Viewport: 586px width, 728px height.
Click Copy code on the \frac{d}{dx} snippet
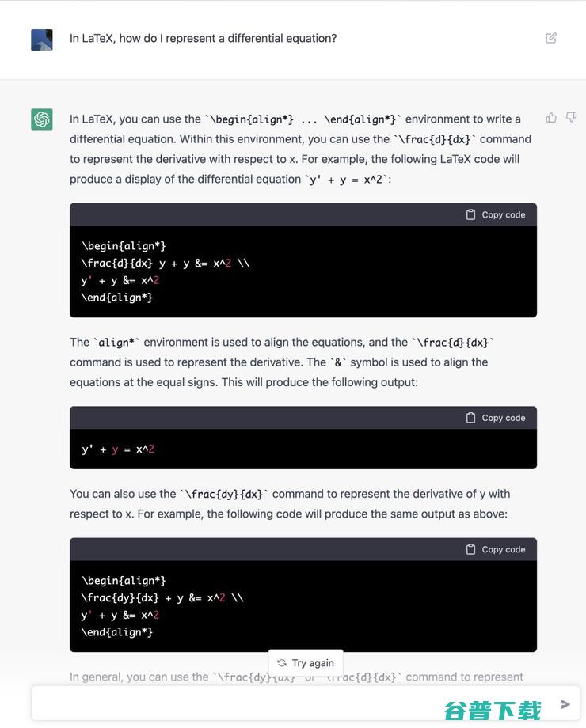click(502, 214)
